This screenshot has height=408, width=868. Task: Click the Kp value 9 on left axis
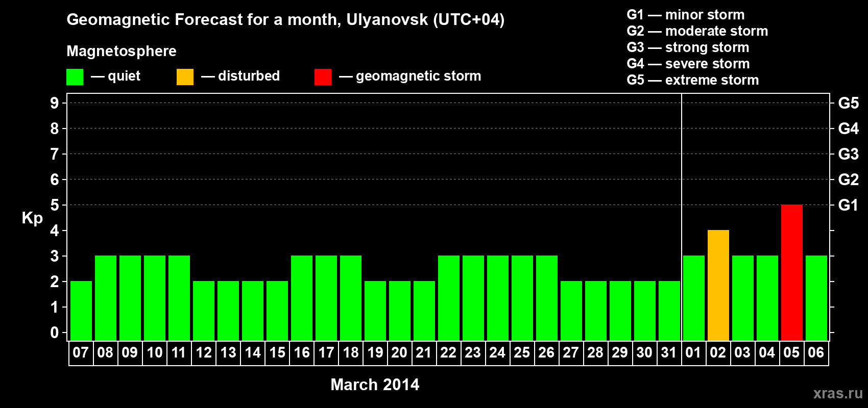pyautogui.click(x=55, y=103)
